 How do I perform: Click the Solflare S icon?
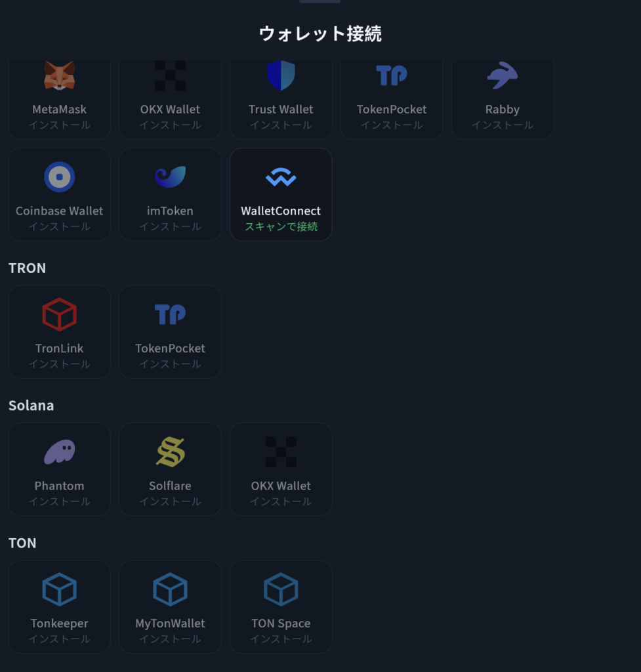click(x=170, y=451)
